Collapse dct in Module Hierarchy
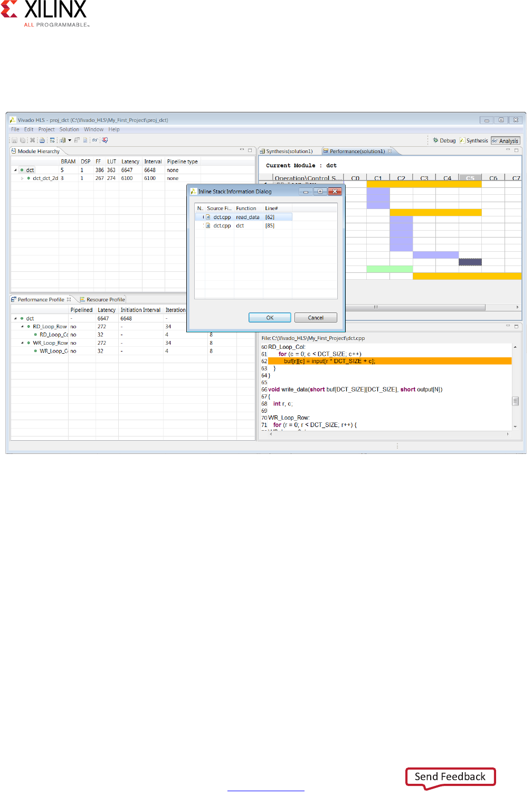Screen dimensions: 532x797 pos(15,170)
